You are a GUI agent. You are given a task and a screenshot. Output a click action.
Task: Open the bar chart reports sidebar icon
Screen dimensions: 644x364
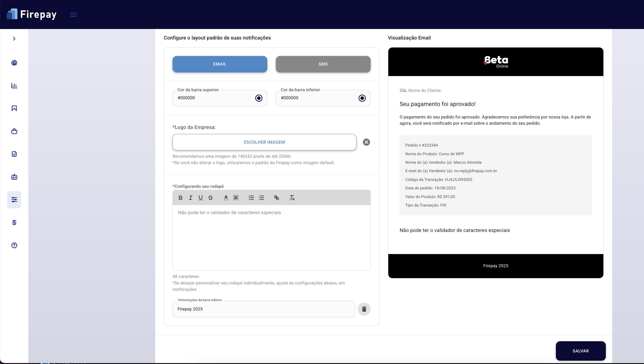(x=14, y=85)
